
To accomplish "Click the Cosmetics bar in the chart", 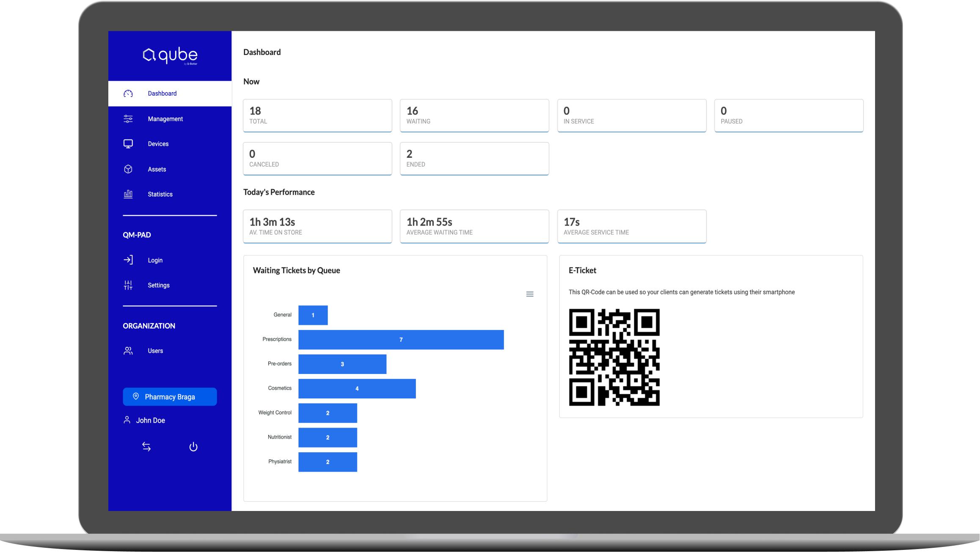I will [x=357, y=388].
